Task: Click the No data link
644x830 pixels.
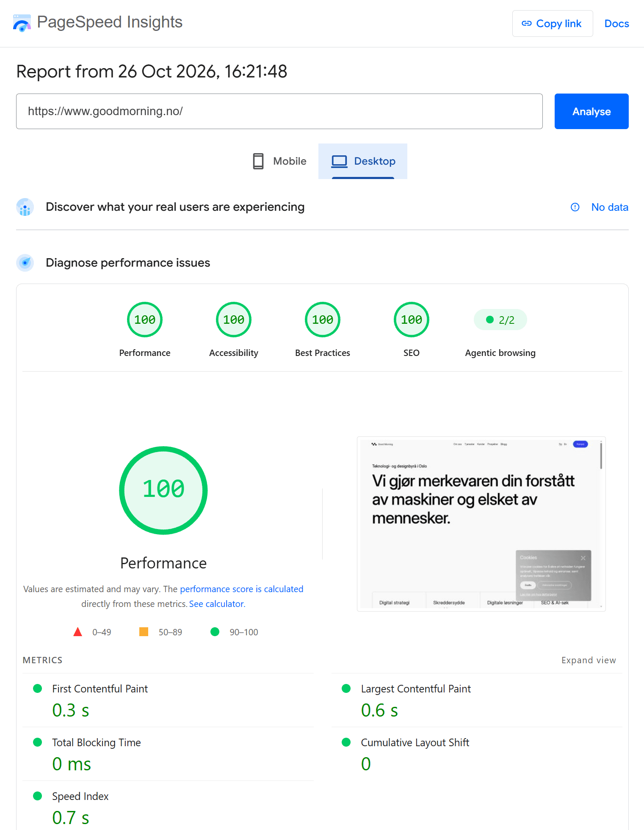Action: click(610, 207)
